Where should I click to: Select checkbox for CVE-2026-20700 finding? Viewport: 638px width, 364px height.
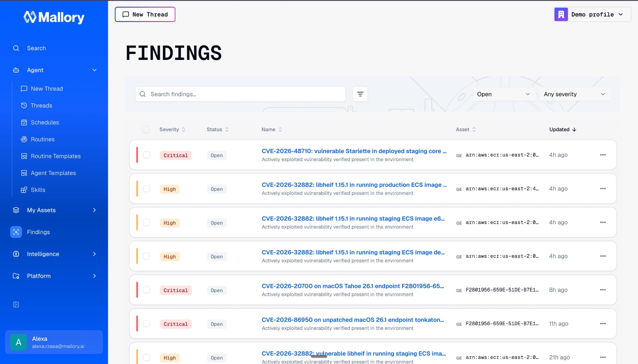click(146, 290)
